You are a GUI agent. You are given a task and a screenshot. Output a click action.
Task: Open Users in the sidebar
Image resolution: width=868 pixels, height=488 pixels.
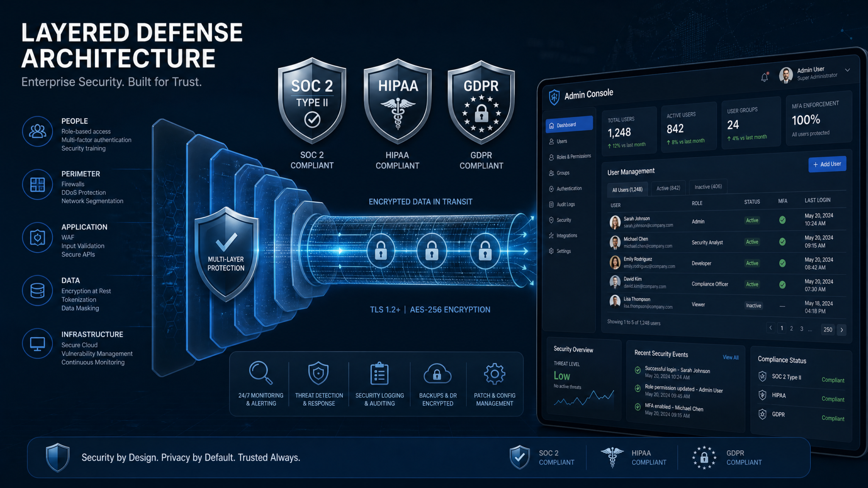pyautogui.click(x=562, y=141)
